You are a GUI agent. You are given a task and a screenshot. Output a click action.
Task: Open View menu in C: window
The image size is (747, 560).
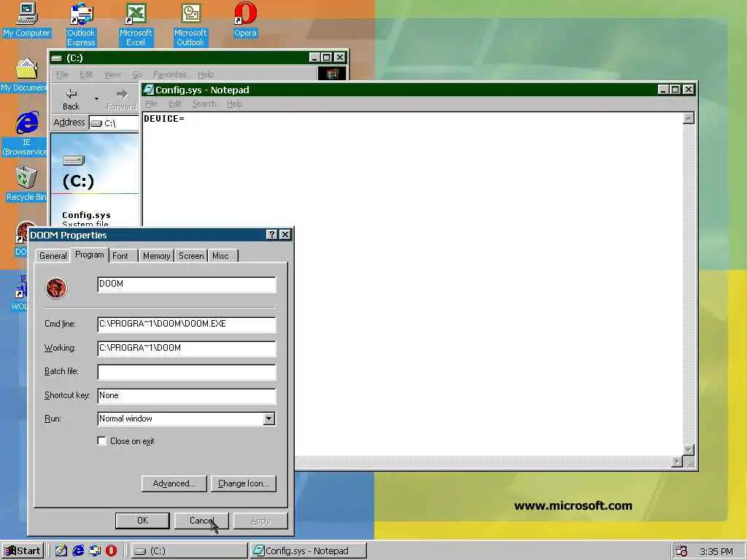pos(112,74)
